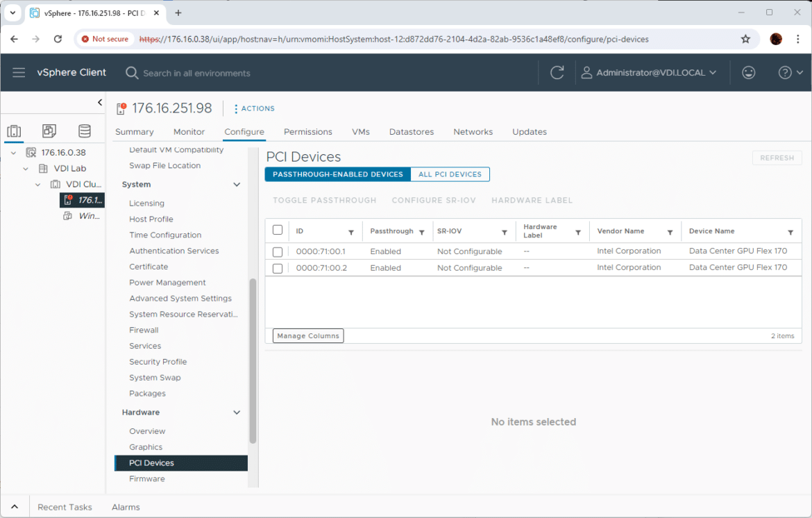Open the Permissions tab
Image resolution: width=812 pixels, height=518 pixels.
click(x=307, y=131)
